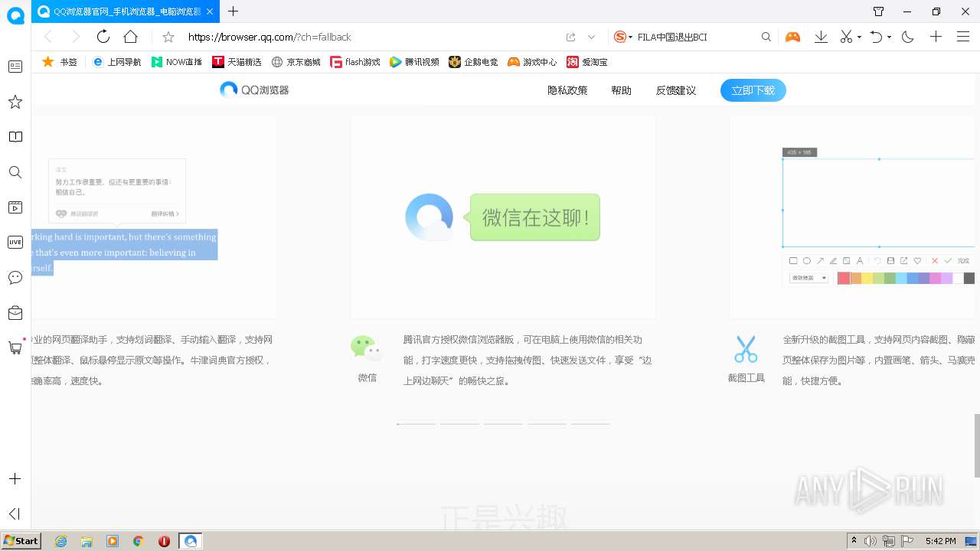Open the flash游戏 bookmark
The image size is (980, 551).
point(355,62)
